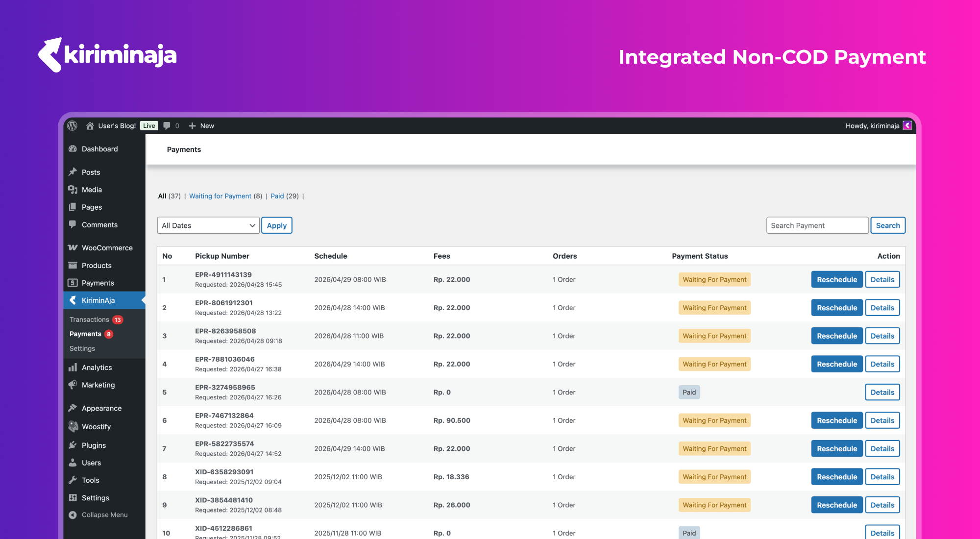Reschedule pickup XID-6358293091
The width and height of the screenshot is (980, 539).
(x=837, y=477)
